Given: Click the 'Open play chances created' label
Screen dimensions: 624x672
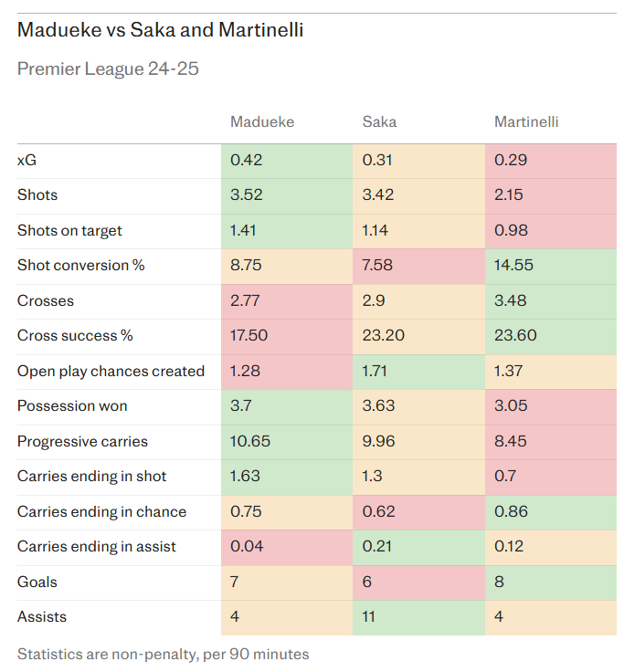Looking at the screenshot, I should (111, 372).
